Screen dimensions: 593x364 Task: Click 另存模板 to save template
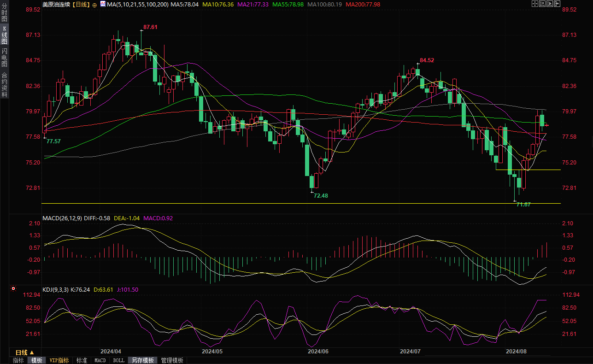[142, 360]
